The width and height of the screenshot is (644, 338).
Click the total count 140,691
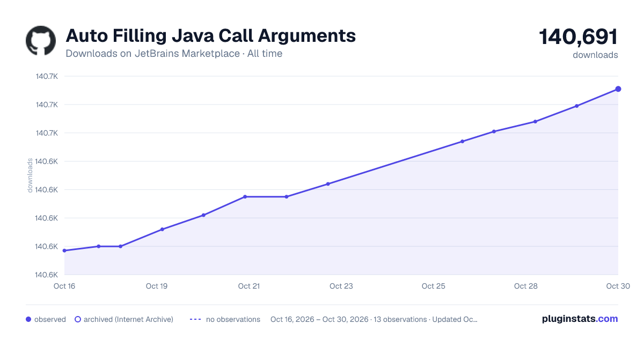[x=579, y=37]
